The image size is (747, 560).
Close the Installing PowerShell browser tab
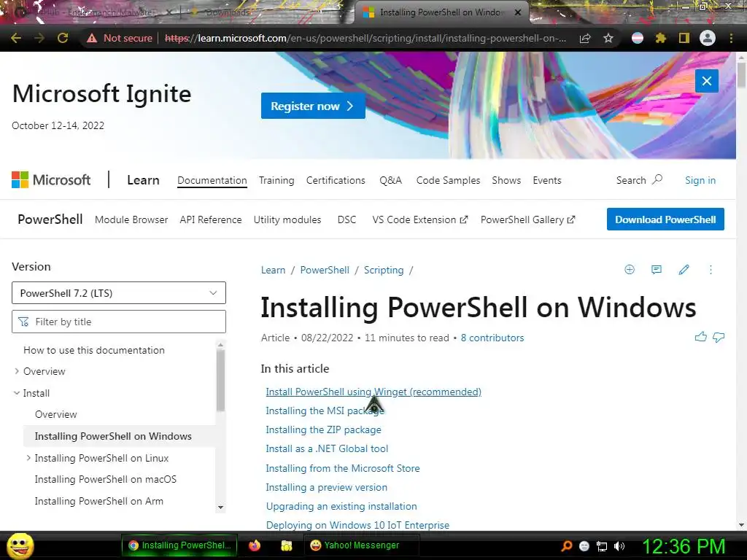519,12
